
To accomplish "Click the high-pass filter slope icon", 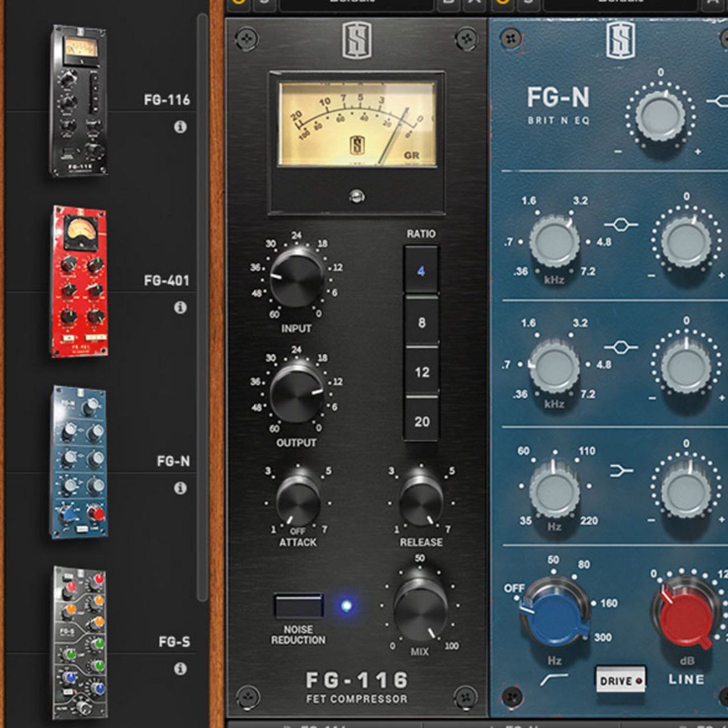I will pyautogui.click(x=553, y=680).
